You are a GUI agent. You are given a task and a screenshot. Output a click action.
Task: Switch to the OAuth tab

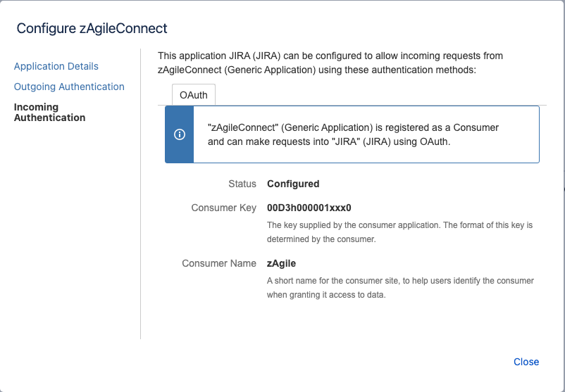194,94
